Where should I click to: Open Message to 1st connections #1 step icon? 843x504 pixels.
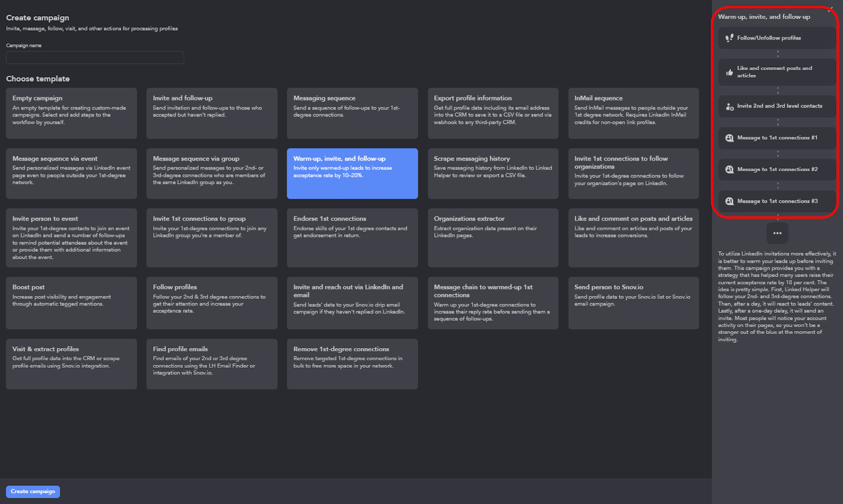(x=729, y=137)
